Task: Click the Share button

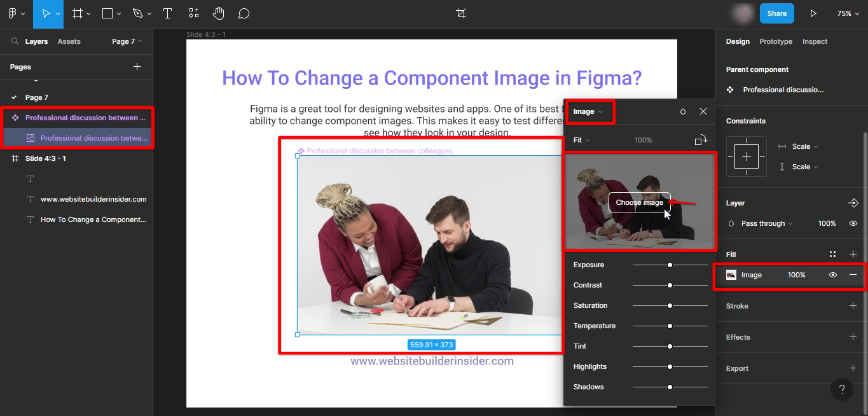Action: 776,13
